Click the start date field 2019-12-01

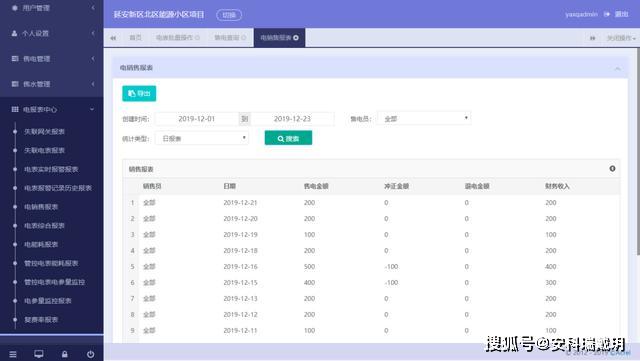click(197, 119)
